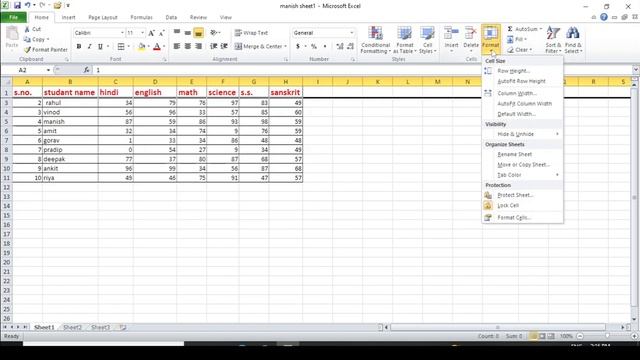Open Cell Styles gallery
This screenshot has width=640, height=360.
tap(427, 40)
